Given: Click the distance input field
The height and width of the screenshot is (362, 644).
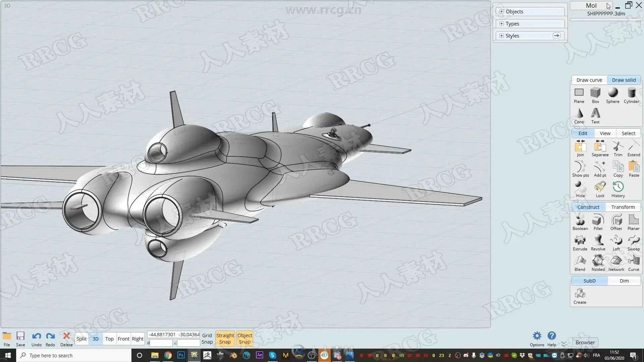Looking at the screenshot, I should point(161,343).
